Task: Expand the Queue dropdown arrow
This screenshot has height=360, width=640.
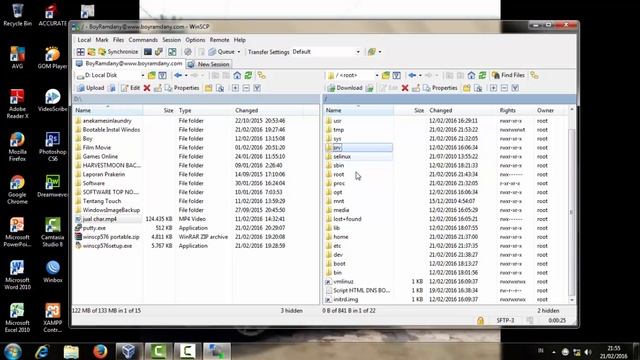Action: [x=239, y=52]
